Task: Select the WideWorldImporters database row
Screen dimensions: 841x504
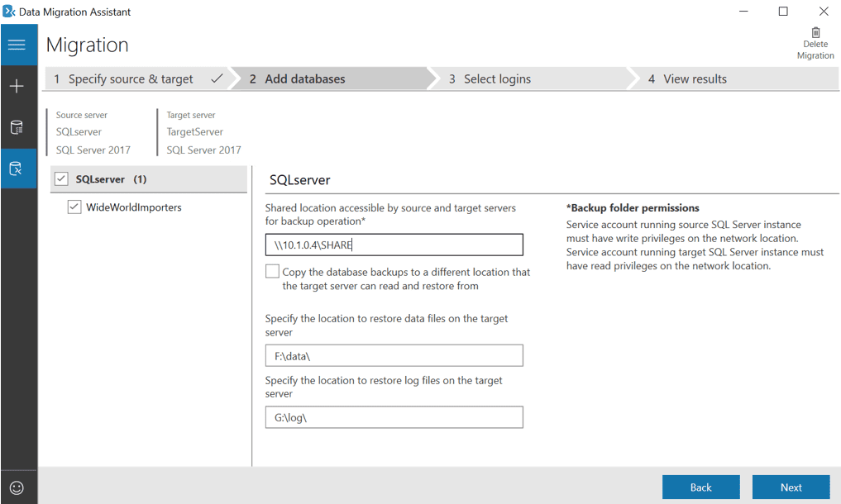Action: [134, 207]
